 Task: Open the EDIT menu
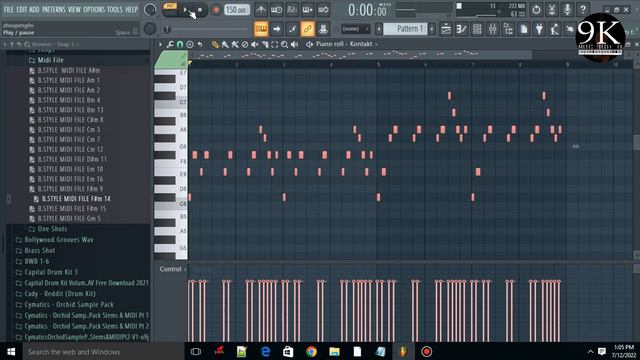[x=21, y=9]
